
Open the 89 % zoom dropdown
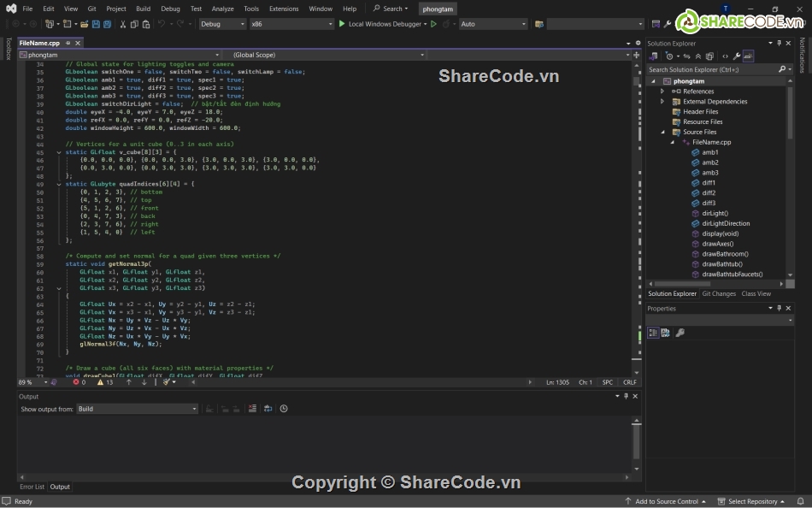tap(33, 382)
